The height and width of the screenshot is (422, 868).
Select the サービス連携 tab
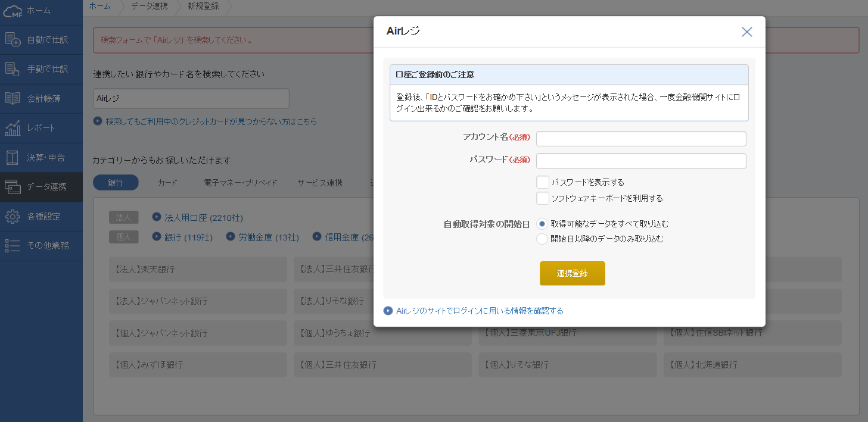(320, 183)
